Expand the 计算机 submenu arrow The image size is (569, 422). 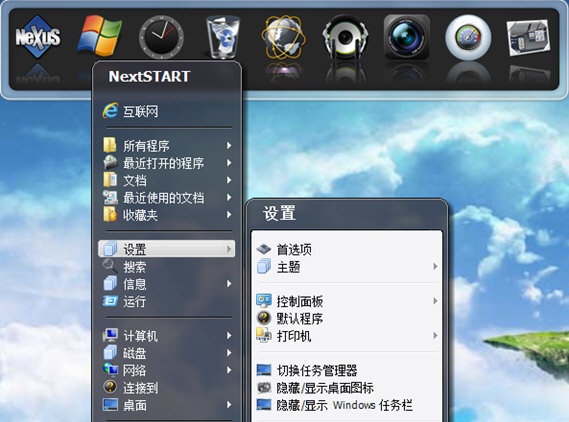pos(229,335)
